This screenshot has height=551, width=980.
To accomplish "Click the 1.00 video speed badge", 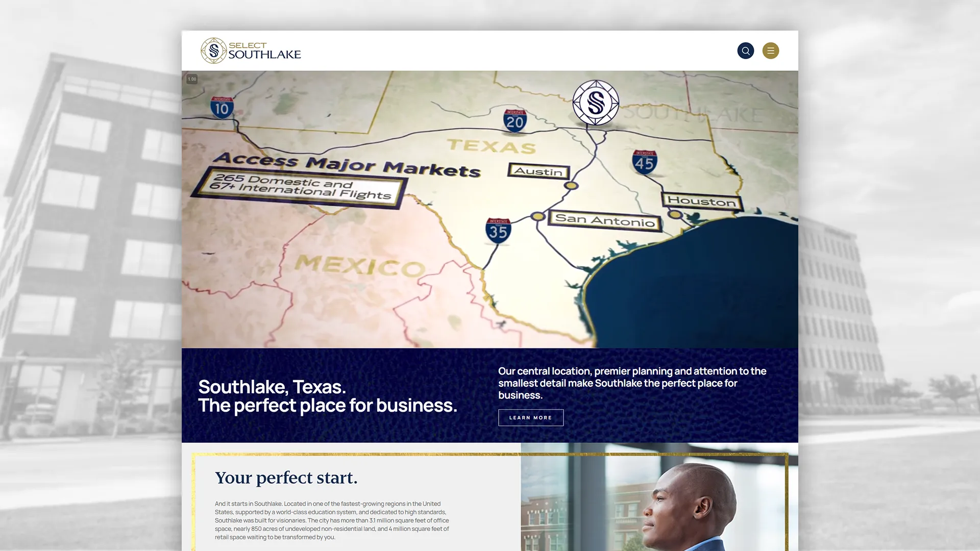I will 192,79.
